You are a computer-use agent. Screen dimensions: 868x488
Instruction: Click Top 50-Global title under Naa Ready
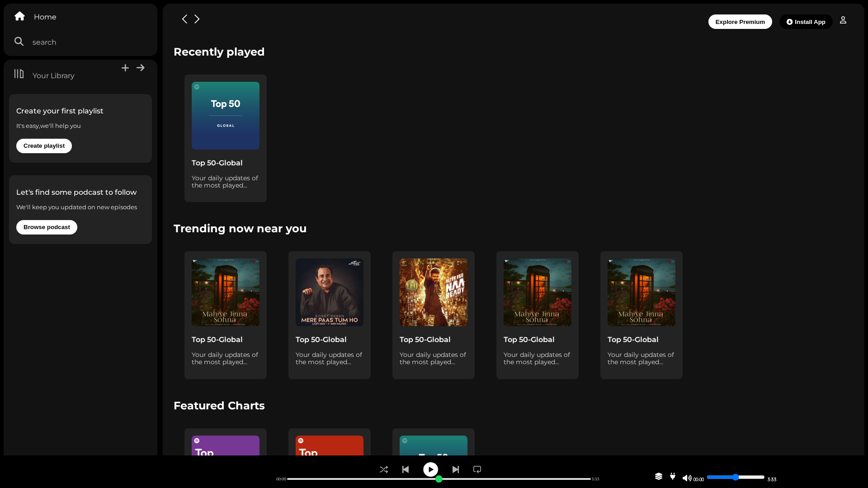tap(425, 340)
